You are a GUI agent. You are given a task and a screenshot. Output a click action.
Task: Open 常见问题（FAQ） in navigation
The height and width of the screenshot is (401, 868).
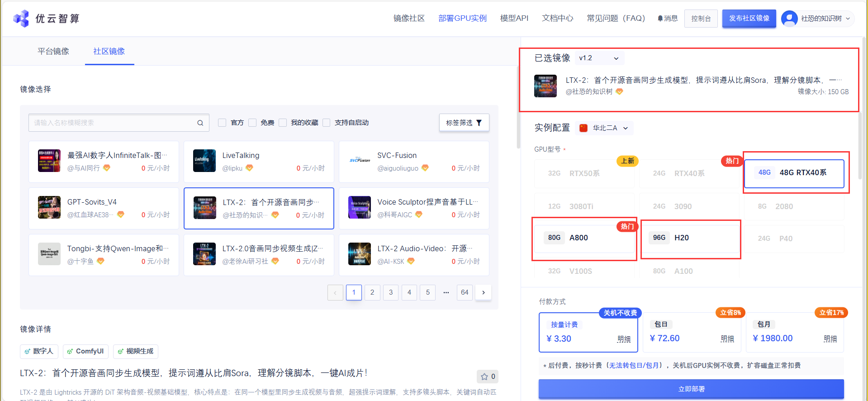(616, 18)
